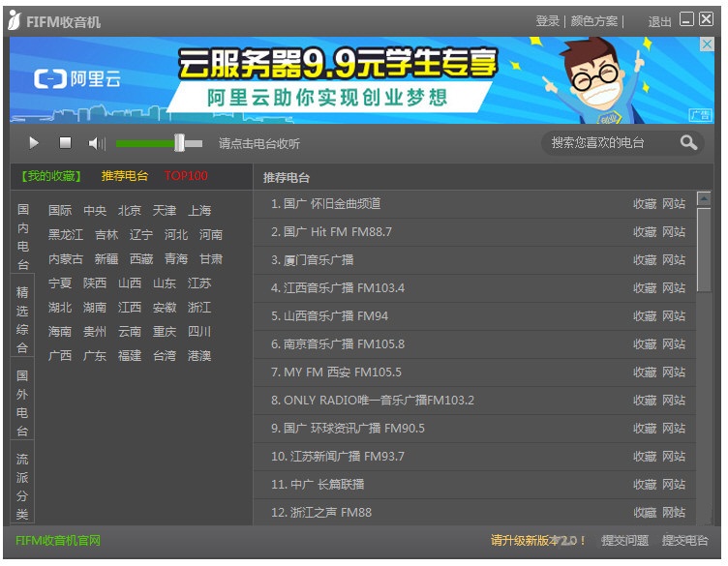This screenshot has height=566, width=728.
Task: Choose 内蒙古 region
Action: click(x=66, y=259)
